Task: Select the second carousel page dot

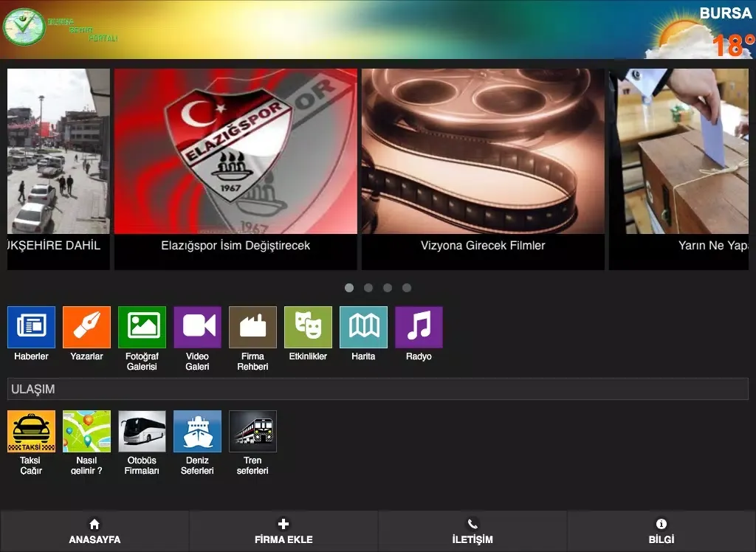Action: tap(368, 288)
